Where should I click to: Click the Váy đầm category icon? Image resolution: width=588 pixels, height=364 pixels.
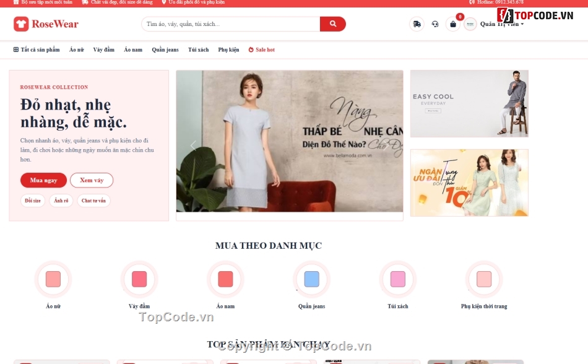139,279
